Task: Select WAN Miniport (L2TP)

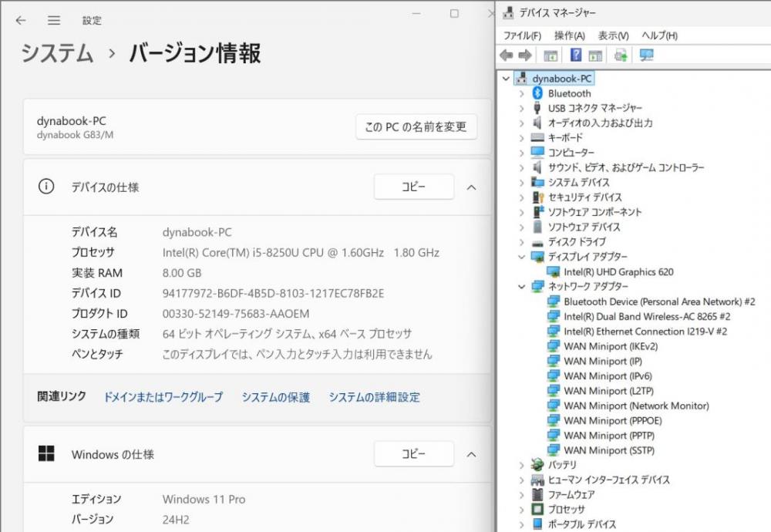Action: point(609,391)
